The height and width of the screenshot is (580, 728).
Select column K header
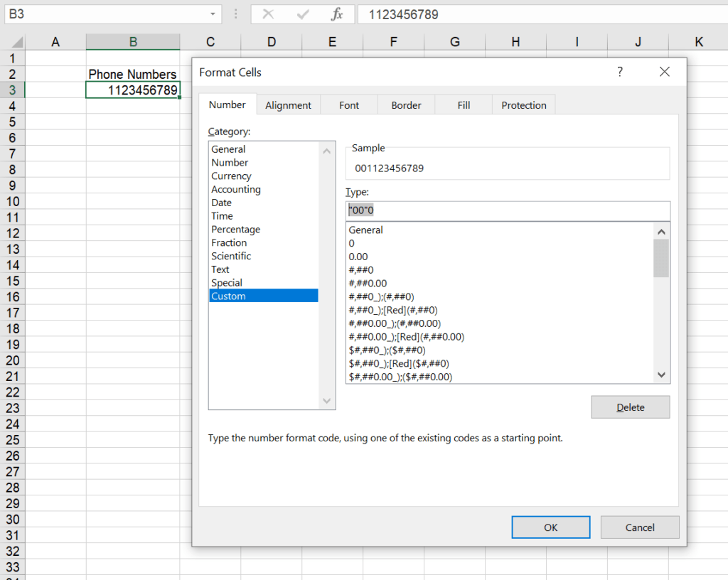pyautogui.click(x=698, y=42)
